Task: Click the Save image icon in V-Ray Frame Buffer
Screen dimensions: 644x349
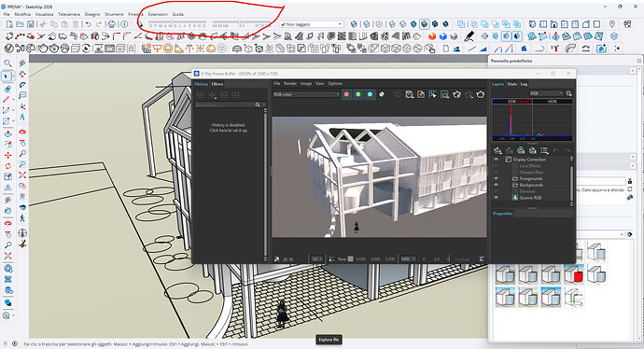Action: pyautogui.click(x=409, y=94)
